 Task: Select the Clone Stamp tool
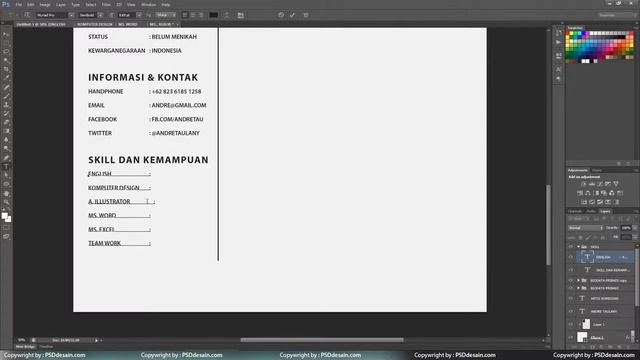point(6,105)
